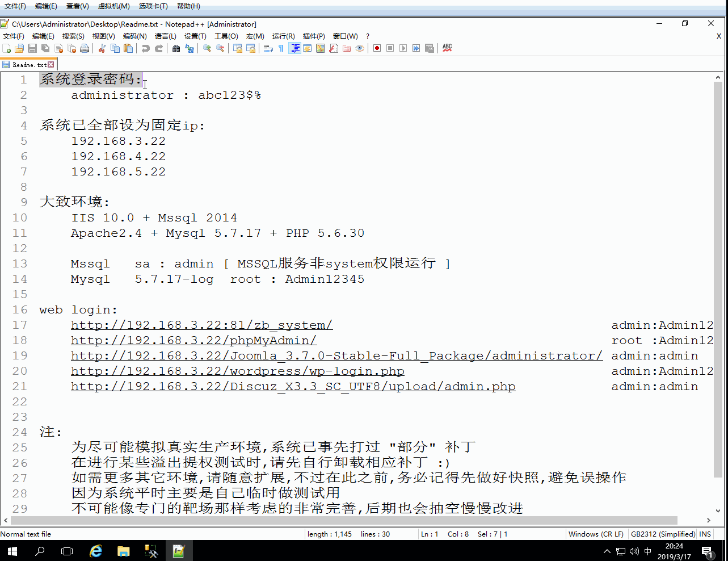The image size is (728, 561).
Task: Open the Folder as Workspace icon
Action: click(x=347, y=48)
